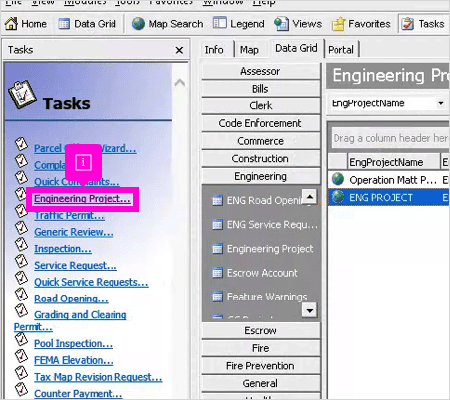Open the Escrow Account grid icon
The width and height of the screenshot is (450, 400).
pyautogui.click(x=217, y=273)
